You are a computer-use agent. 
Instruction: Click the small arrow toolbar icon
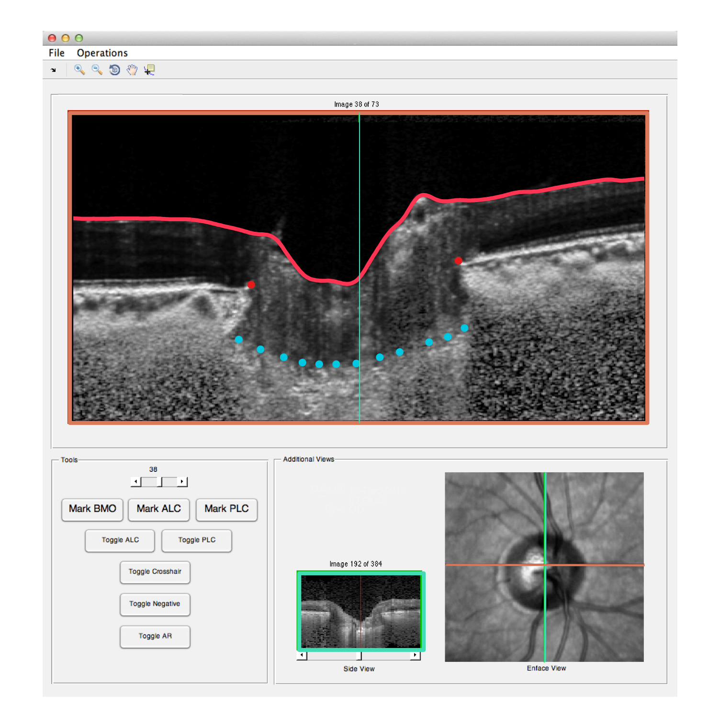click(x=53, y=70)
